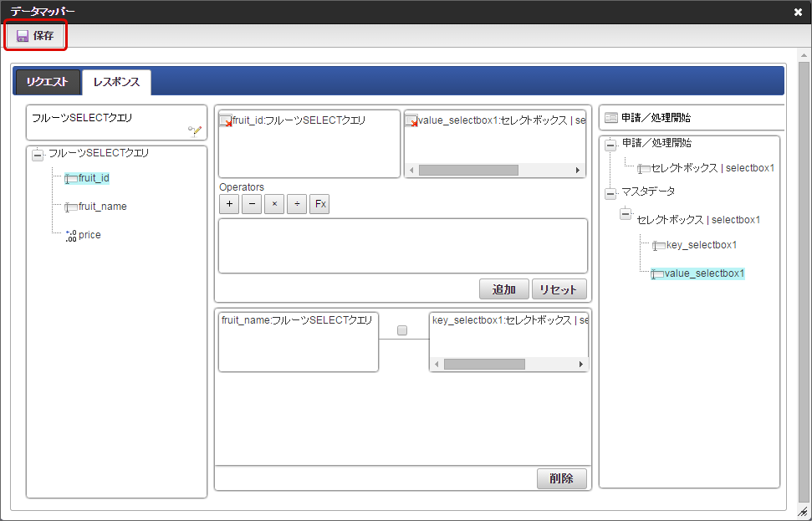Select fruit_id in the source tree
This screenshot has width=812, height=521.
[94, 178]
